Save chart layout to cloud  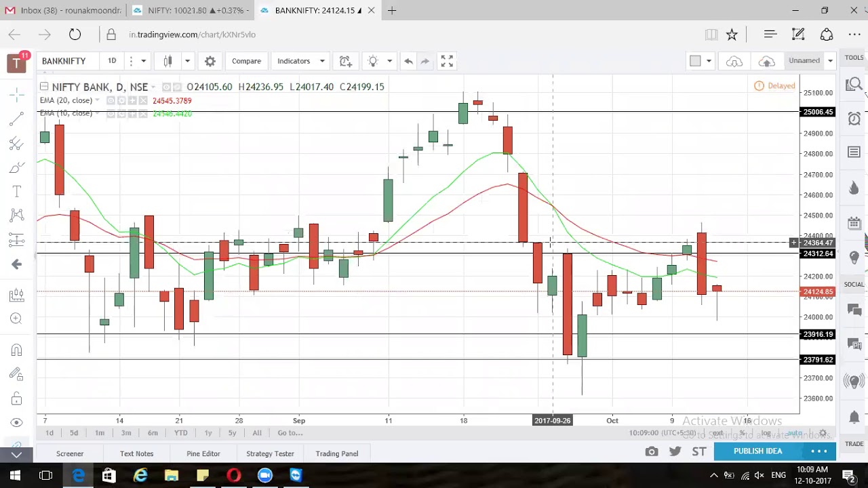click(766, 61)
